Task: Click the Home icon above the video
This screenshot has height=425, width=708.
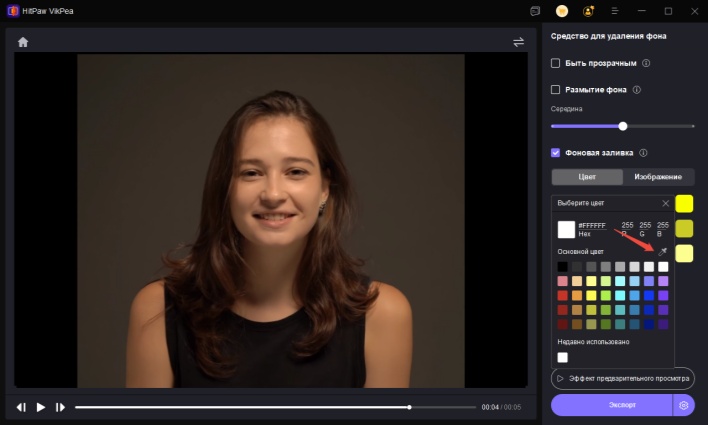Action: pos(23,42)
